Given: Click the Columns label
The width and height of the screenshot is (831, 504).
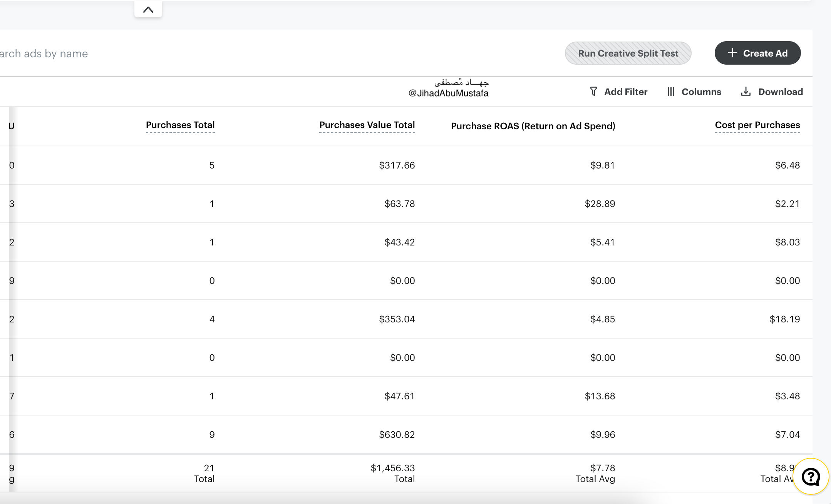Looking at the screenshot, I should click(701, 92).
